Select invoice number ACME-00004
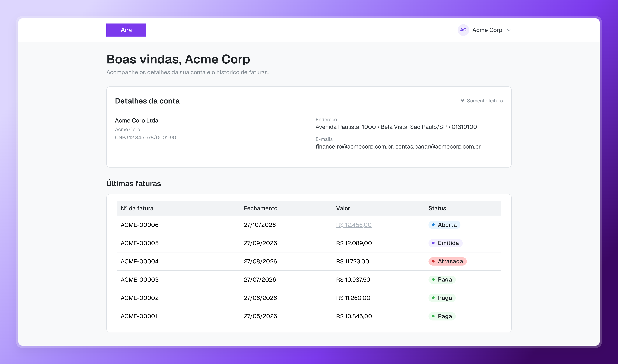Image resolution: width=618 pixels, height=364 pixels. coord(139,261)
